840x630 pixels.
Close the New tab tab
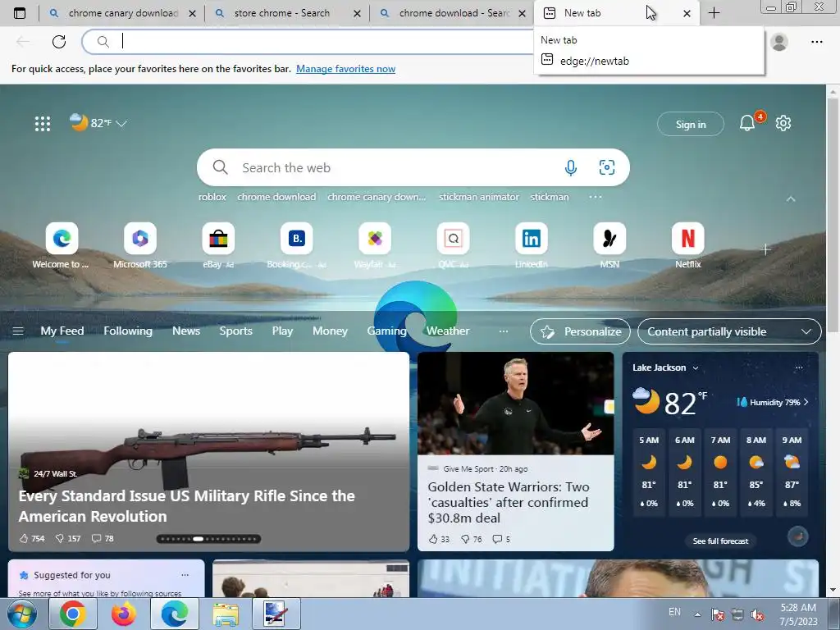(687, 13)
